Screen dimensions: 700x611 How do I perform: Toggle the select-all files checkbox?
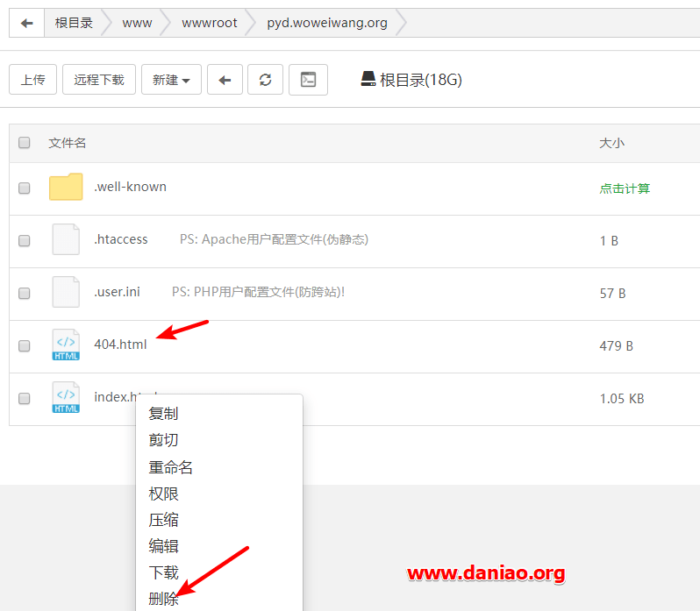(24, 143)
